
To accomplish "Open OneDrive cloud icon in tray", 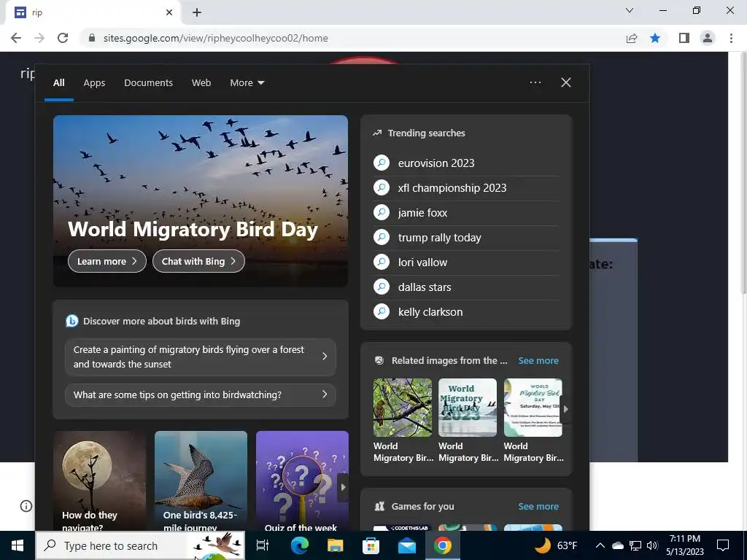I will coord(617,545).
